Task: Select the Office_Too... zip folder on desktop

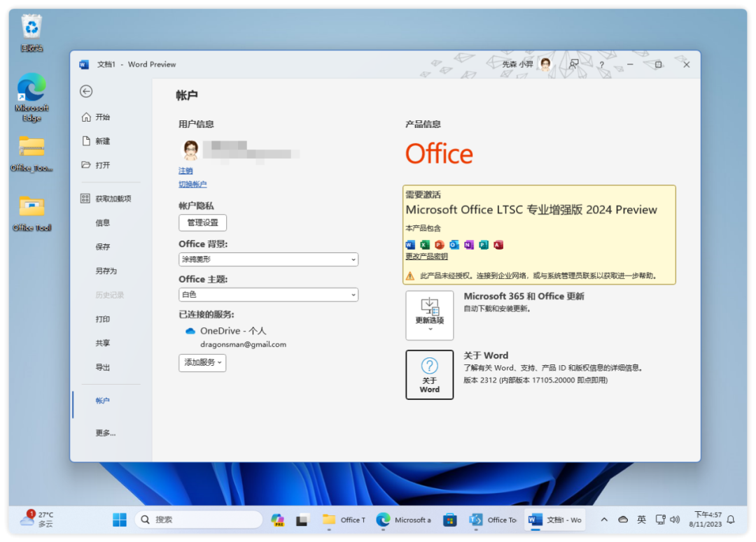Action: tap(31, 154)
